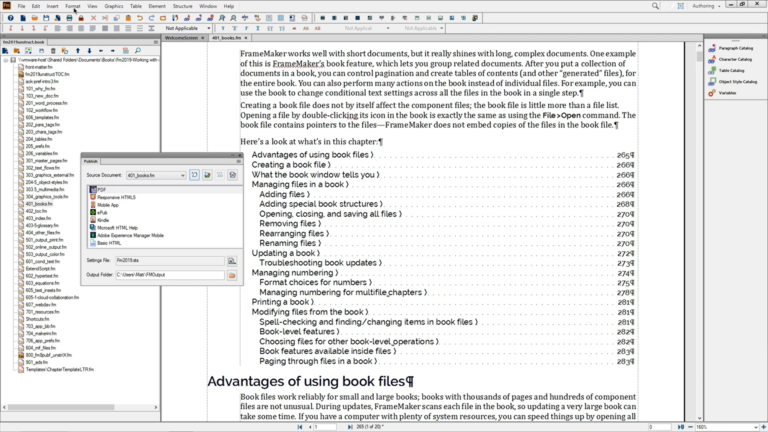Undo the last action in the toolbar
The height and width of the screenshot is (432, 768).
pyautogui.click(x=140, y=18)
